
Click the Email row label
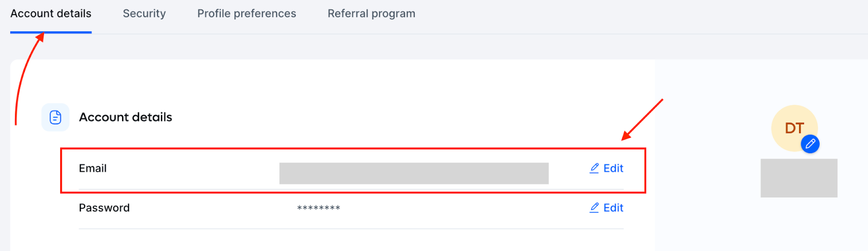(93, 168)
